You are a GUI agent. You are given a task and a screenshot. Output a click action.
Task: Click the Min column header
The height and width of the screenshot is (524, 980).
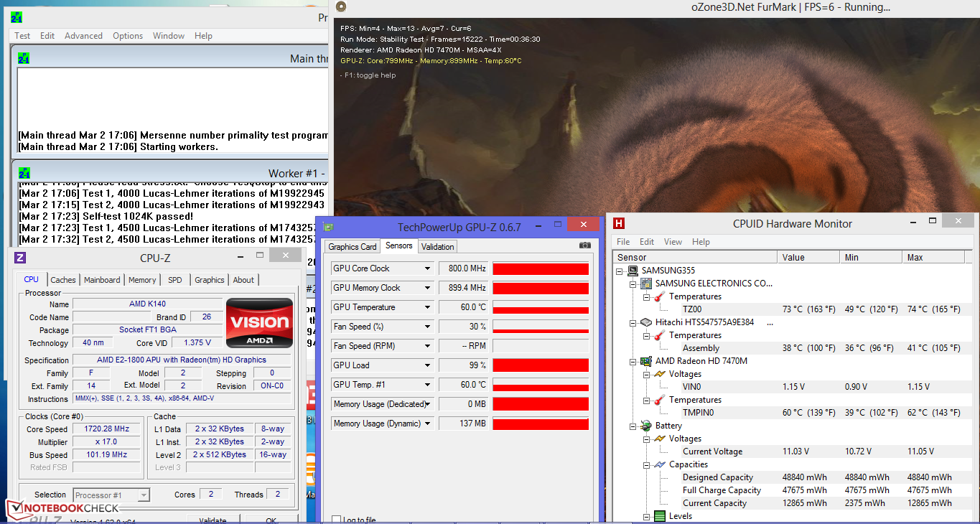[872, 257]
